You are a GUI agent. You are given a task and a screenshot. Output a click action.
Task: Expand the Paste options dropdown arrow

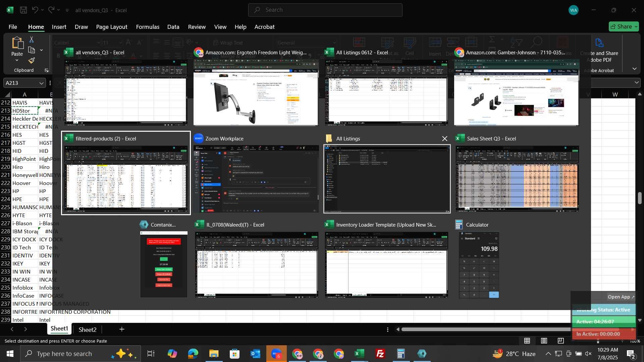coord(17,61)
